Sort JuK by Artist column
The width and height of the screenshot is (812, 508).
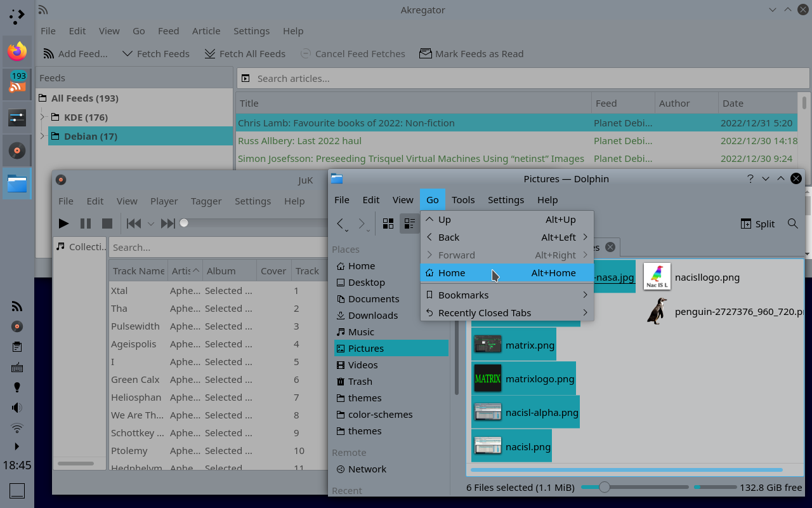coord(185,271)
